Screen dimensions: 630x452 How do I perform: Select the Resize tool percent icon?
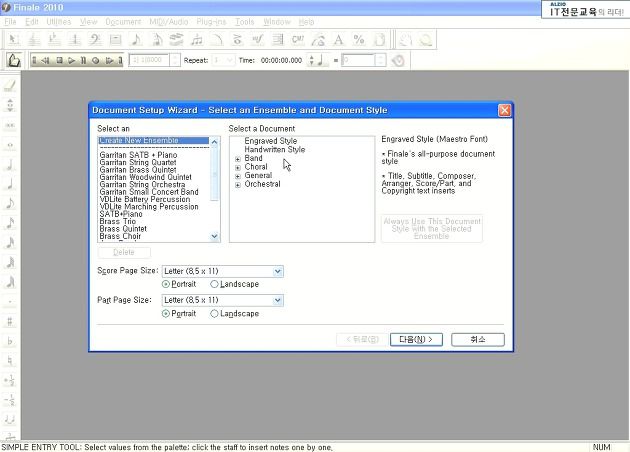point(359,40)
